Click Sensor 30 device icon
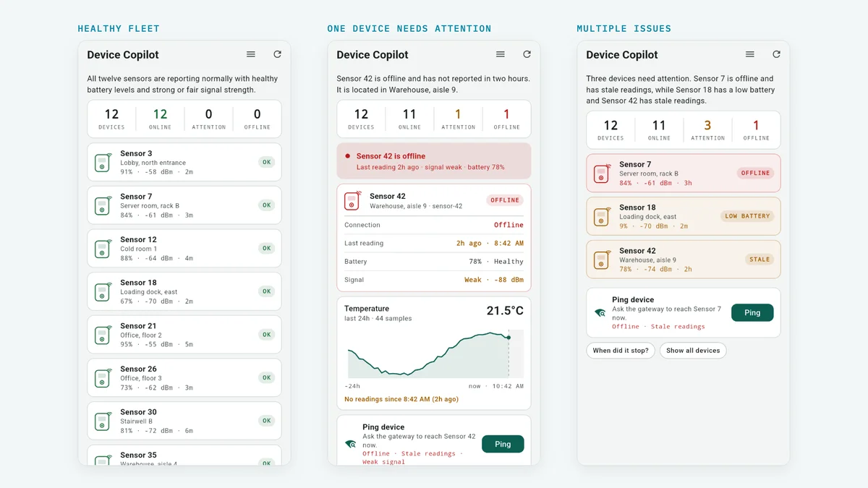The image size is (868, 488). (103, 421)
